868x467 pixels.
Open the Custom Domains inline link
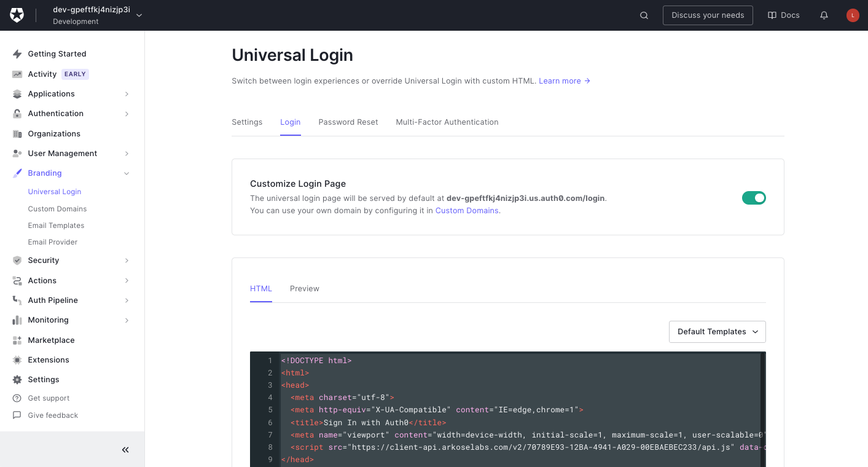467,211
